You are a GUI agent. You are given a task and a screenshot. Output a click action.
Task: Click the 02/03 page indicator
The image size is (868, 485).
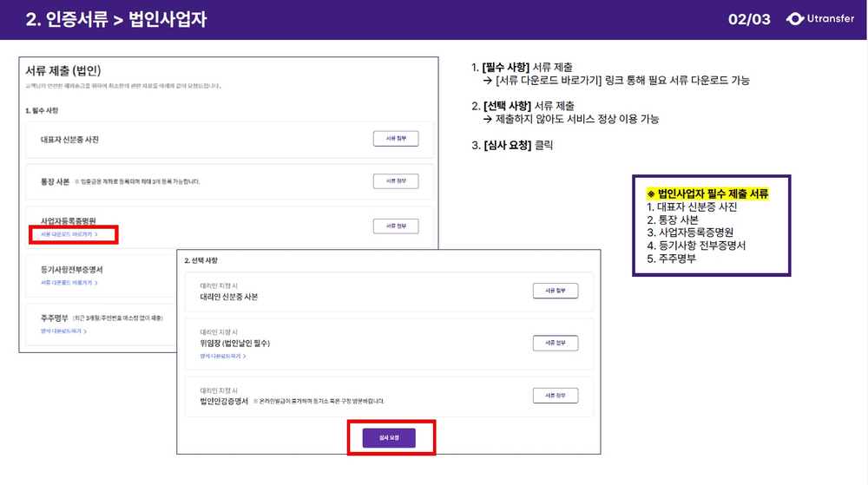click(749, 19)
